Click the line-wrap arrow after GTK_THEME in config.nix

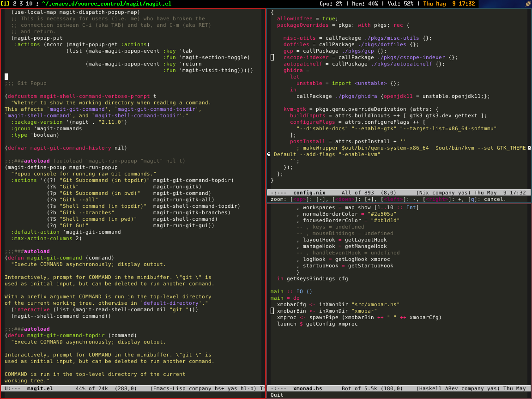[530, 148]
